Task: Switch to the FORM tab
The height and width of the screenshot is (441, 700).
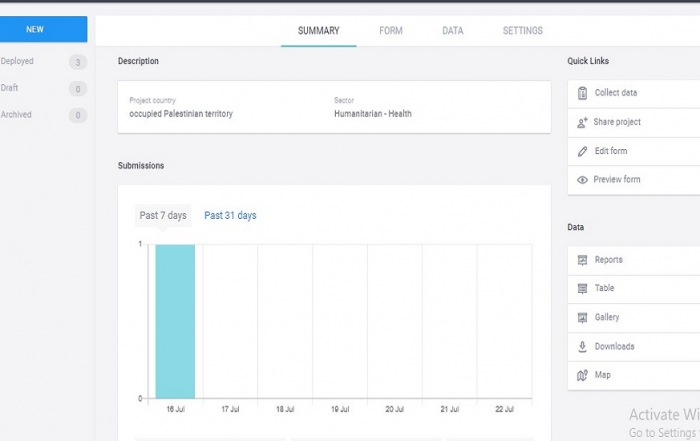Action: click(x=391, y=31)
